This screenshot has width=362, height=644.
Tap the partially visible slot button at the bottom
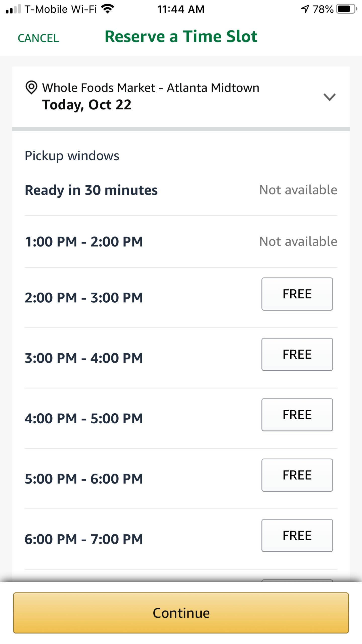pyautogui.click(x=297, y=580)
